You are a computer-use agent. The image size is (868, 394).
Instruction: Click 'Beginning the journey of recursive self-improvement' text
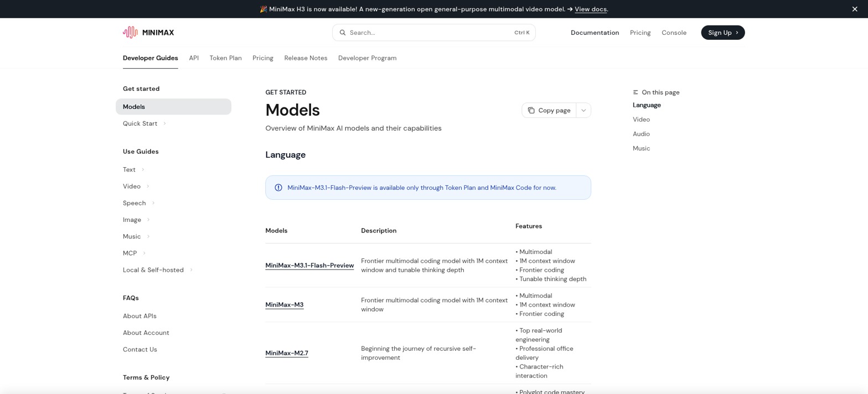point(418,353)
